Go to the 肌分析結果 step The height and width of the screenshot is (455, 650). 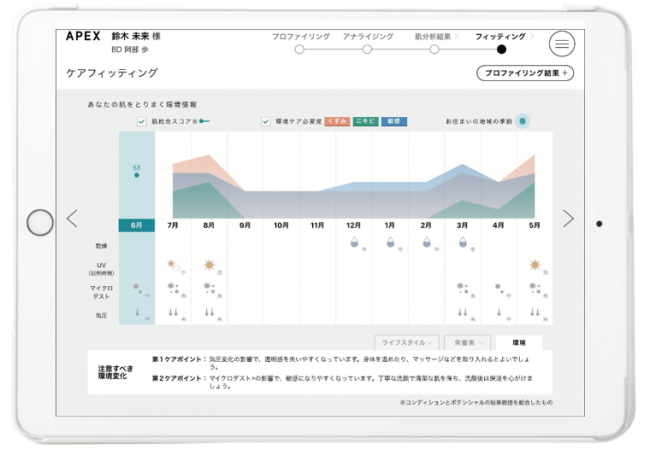(433, 36)
